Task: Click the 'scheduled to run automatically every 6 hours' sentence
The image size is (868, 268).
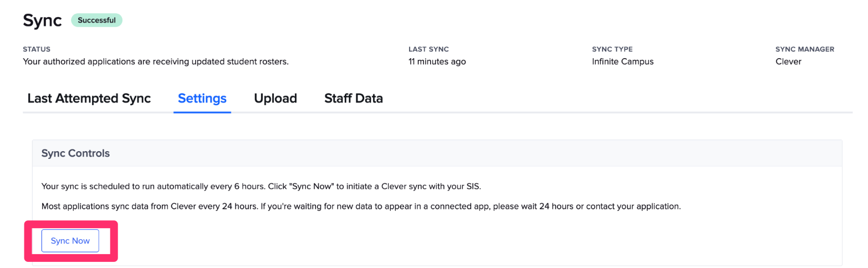Action: [x=166, y=185]
